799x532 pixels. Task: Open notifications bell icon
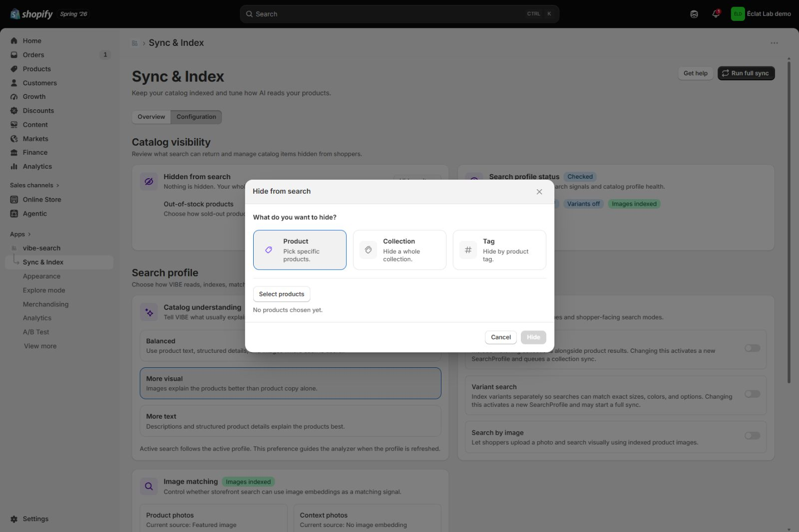(716, 14)
